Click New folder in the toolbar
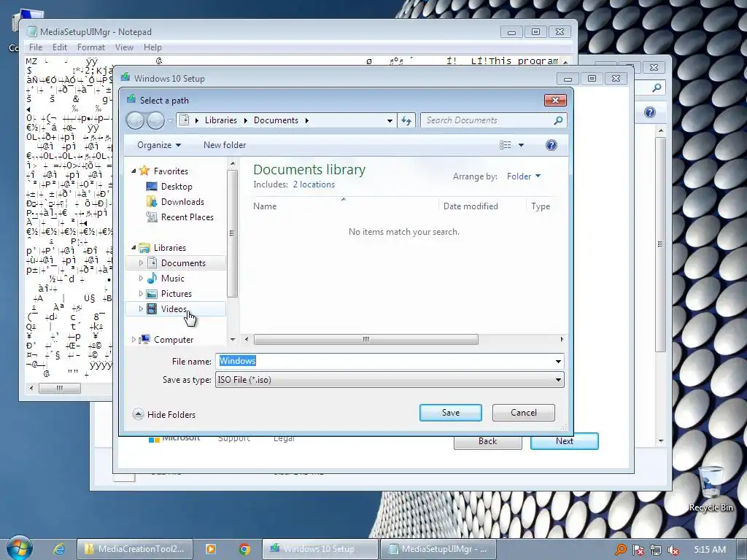 point(225,145)
